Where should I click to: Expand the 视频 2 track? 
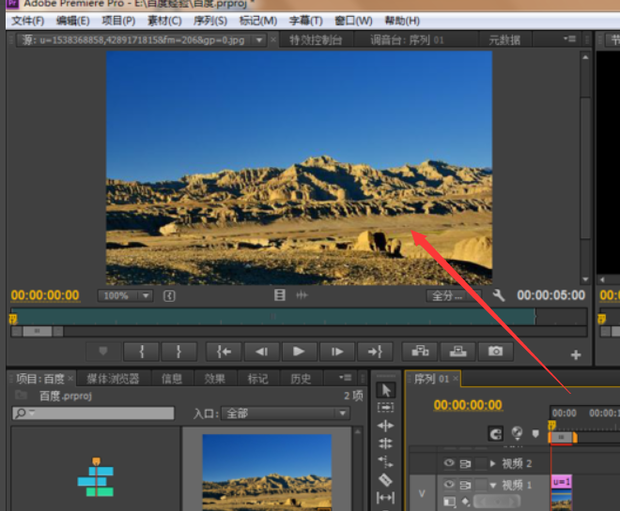coord(492,464)
